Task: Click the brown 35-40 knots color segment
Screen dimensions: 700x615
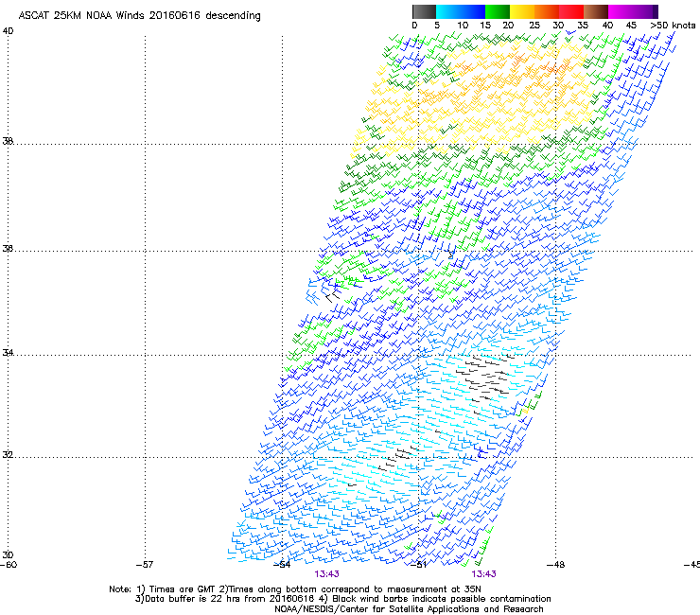Action: coord(596,11)
